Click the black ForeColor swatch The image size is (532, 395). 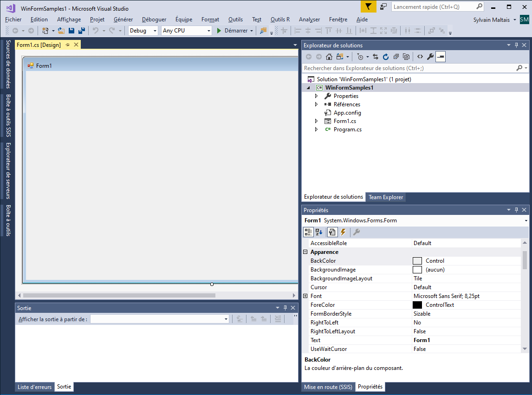pyautogui.click(x=417, y=305)
